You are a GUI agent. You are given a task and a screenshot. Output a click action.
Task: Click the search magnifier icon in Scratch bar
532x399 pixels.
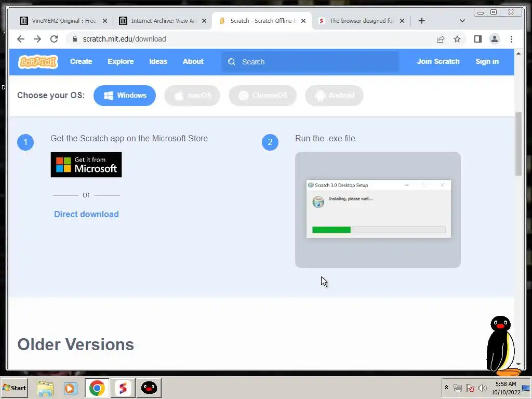point(232,62)
